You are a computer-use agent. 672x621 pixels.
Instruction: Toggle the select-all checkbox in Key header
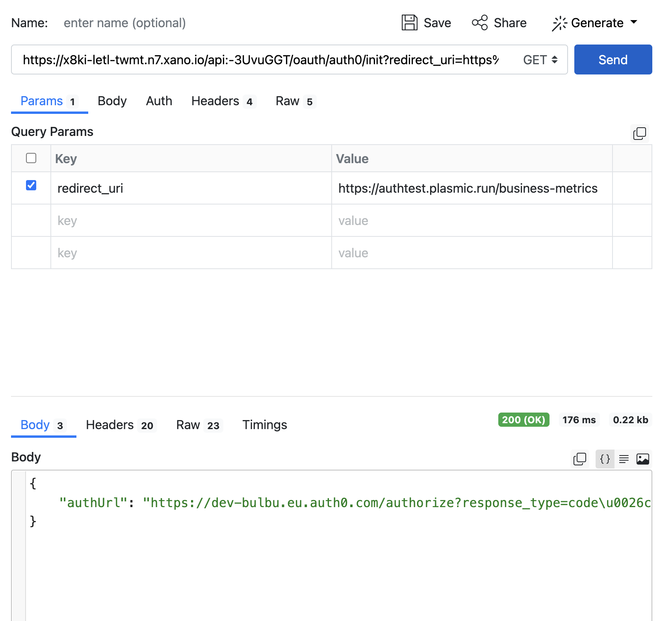coord(31,158)
